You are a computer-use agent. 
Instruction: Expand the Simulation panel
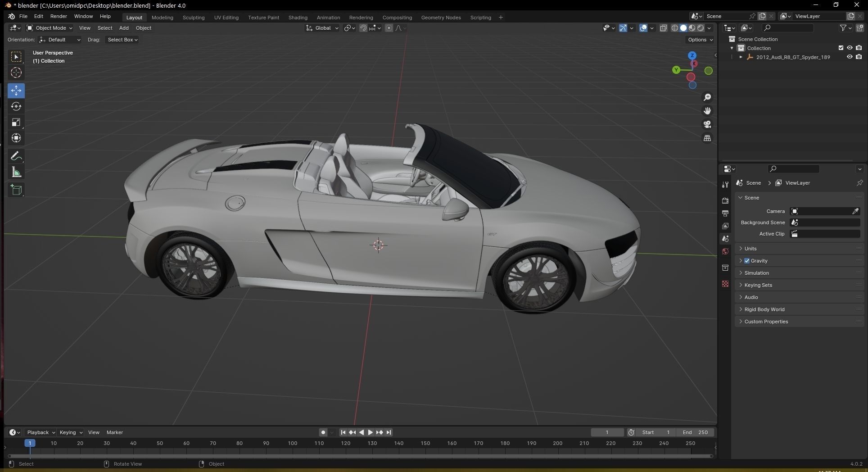click(800, 273)
